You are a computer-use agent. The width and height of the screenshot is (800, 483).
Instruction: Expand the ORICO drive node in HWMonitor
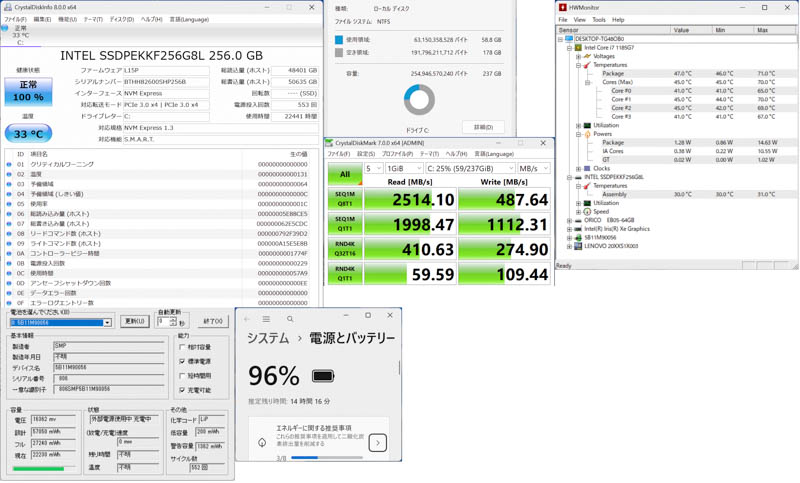tap(569, 220)
